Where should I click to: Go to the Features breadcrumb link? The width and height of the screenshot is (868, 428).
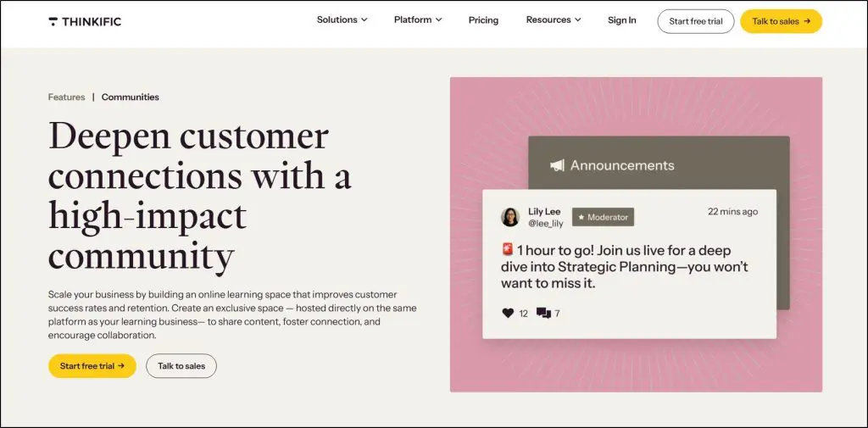pyautogui.click(x=66, y=97)
